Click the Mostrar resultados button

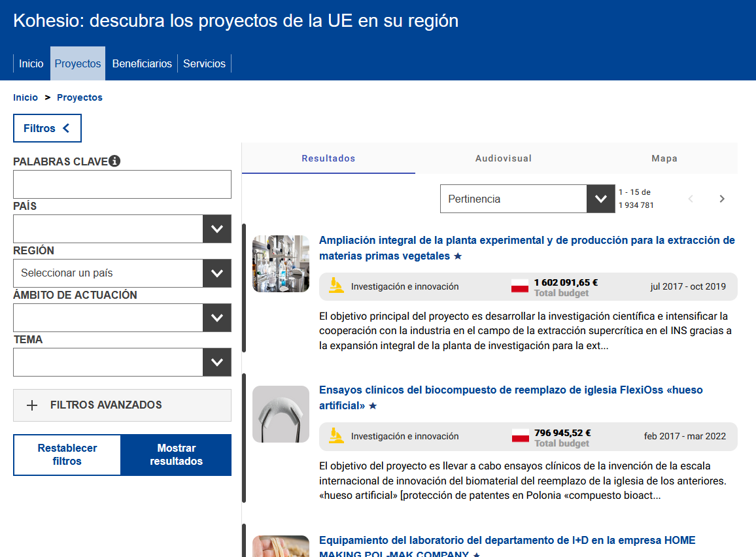click(x=176, y=454)
